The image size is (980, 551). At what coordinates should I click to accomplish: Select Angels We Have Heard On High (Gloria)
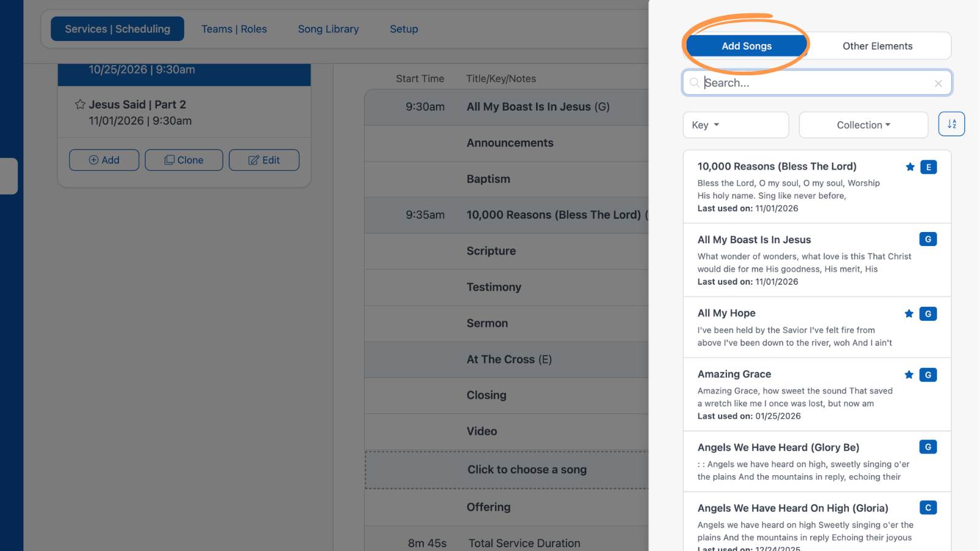pyautogui.click(x=817, y=522)
